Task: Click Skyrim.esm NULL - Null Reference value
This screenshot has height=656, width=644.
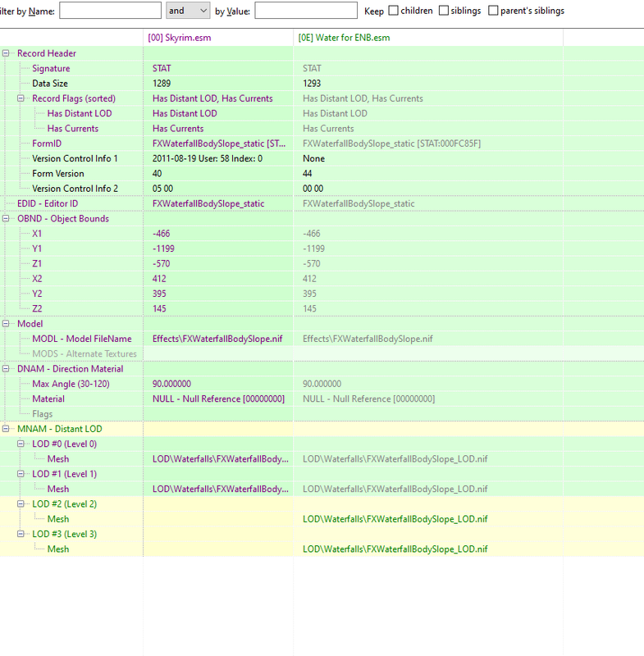Action: (x=218, y=399)
